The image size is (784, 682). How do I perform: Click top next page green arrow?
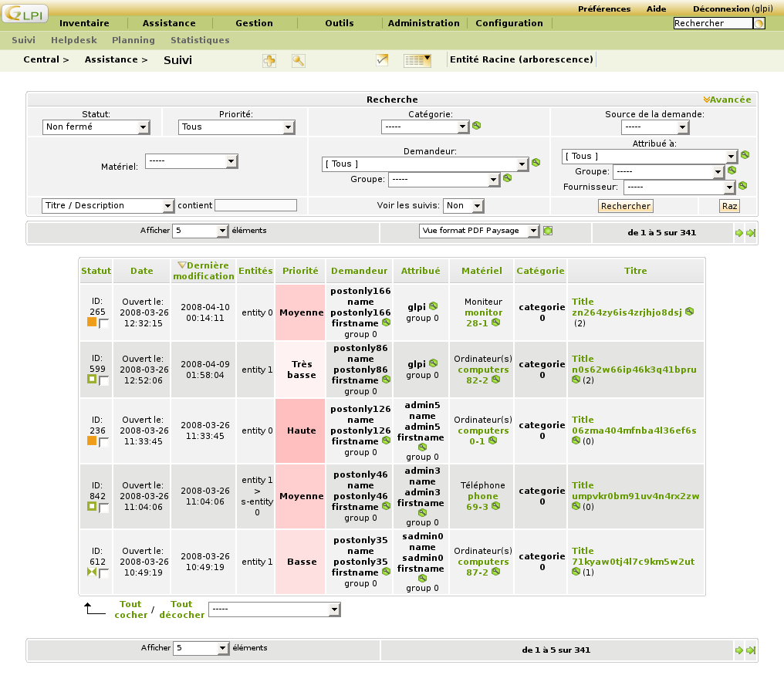pyautogui.click(x=739, y=233)
